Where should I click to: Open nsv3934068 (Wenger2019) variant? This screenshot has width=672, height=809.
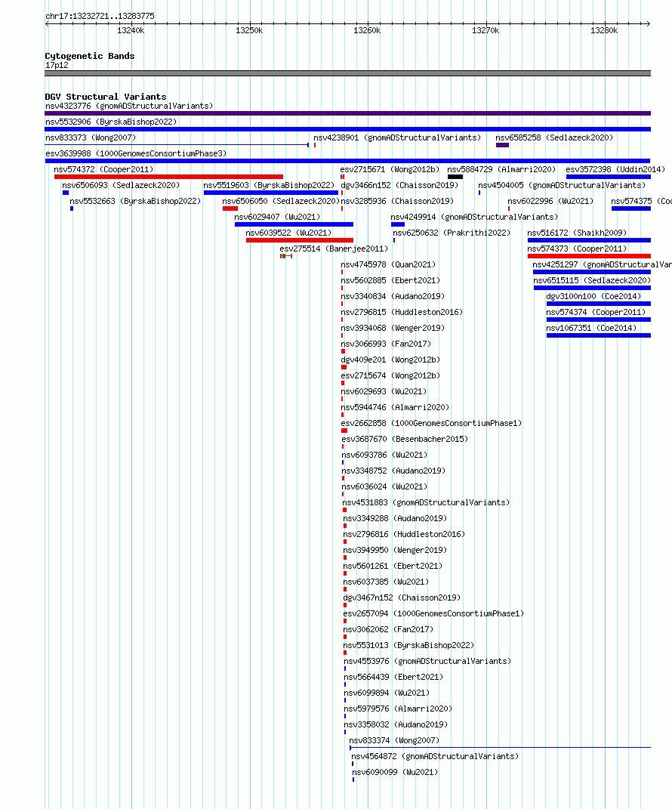(393, 328)
